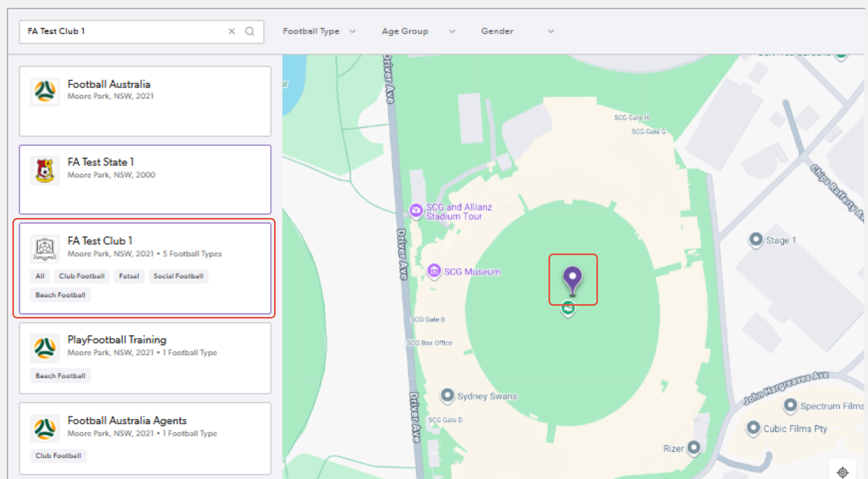
Task: Select the Football Australia result card title
Action: click(109, 84)
